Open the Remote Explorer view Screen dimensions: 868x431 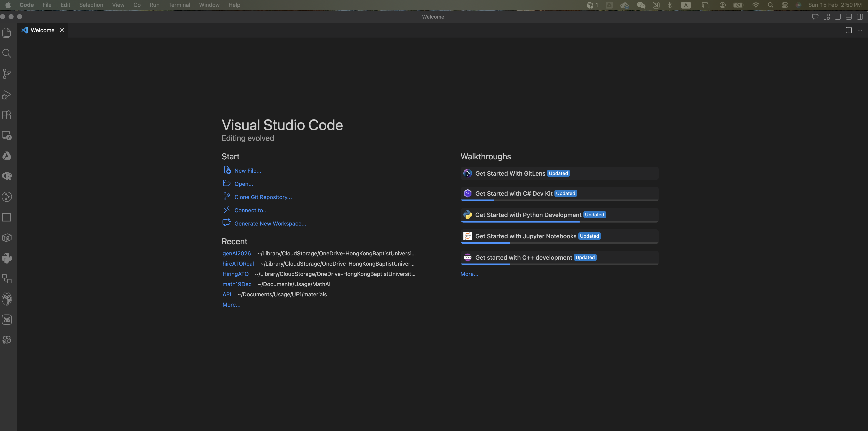tap(7, 136)
